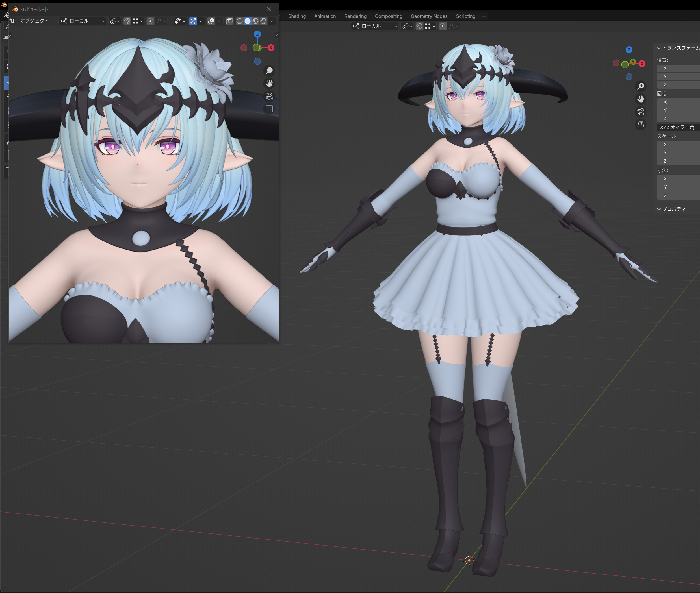Toggle X-ray mode in floating viewport
700x593 pixels.
pos(229,21)
